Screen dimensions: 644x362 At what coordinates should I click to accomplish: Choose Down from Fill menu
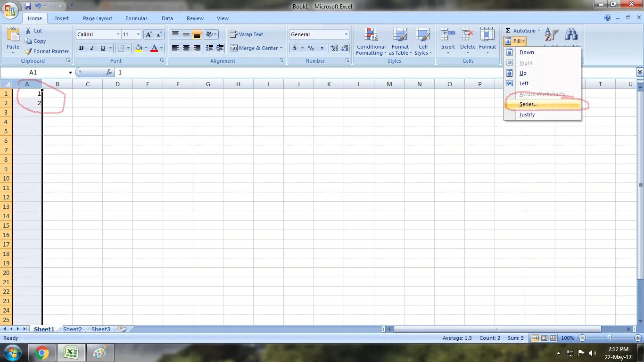pos(542,52)
